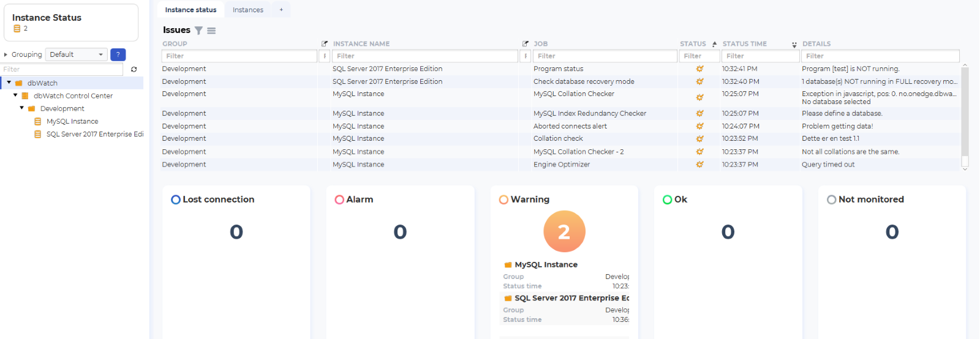
Task: Click 'Dette er en test 1.1' details text
Action: coord(831,139)
